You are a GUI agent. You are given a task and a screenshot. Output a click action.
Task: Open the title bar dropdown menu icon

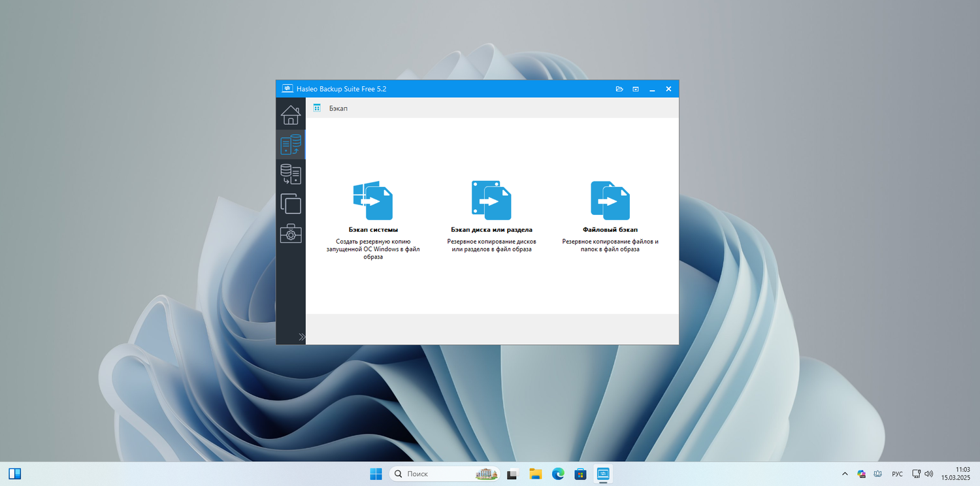coord(636,89)
